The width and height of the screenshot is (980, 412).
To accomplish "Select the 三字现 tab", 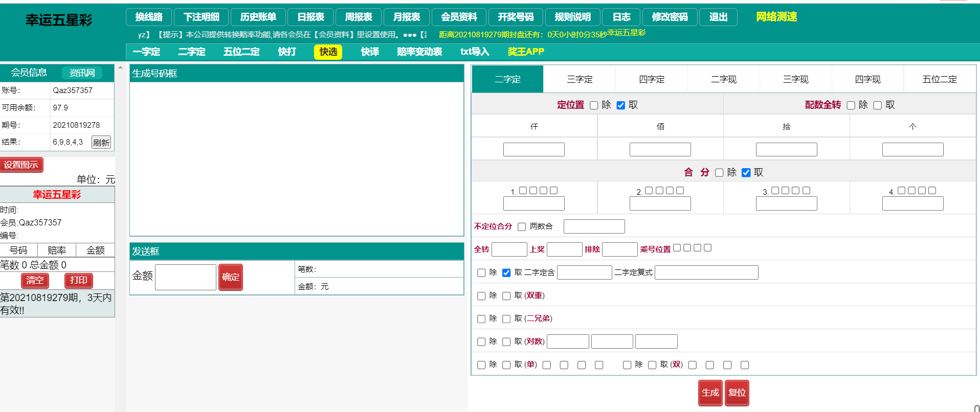I will [x=796, y=79].
